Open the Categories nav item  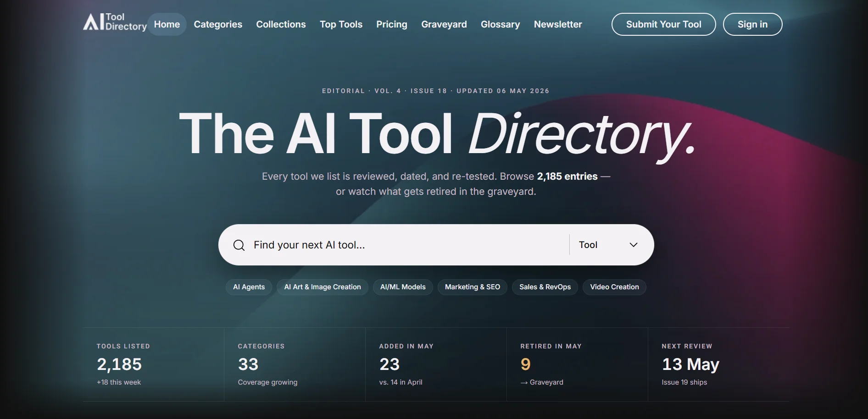click(x=218, y=24)
